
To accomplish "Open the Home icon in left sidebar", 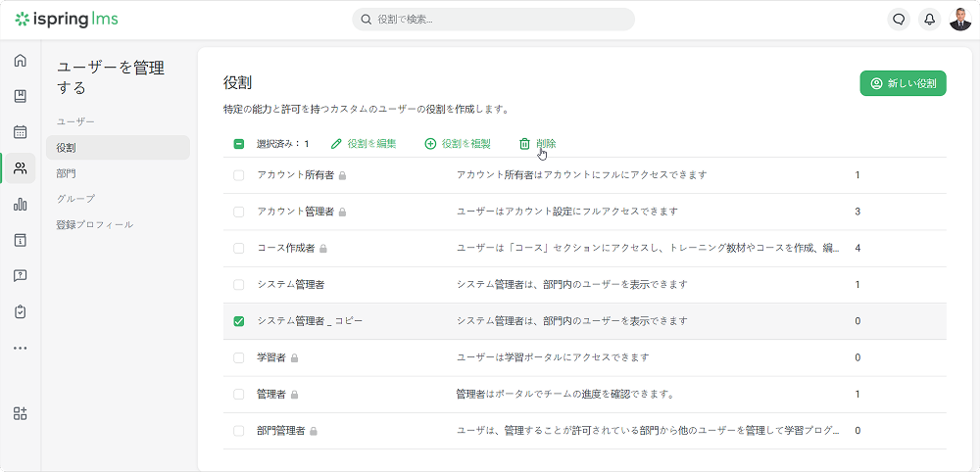I will click(x=20, y=61).
